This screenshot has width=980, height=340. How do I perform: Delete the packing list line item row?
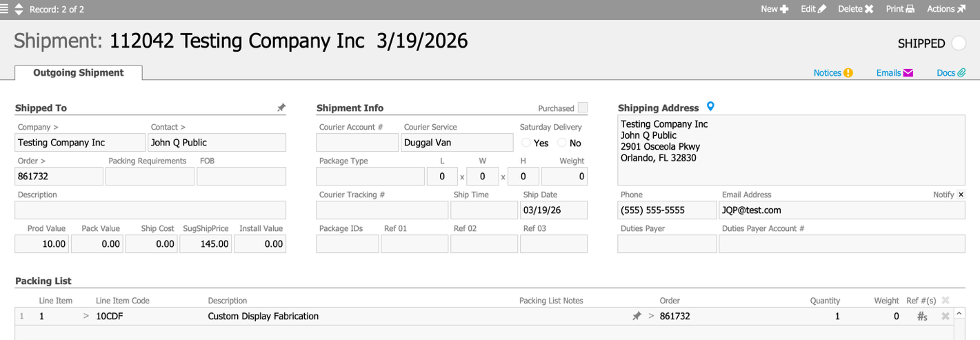tap(946, 317)
